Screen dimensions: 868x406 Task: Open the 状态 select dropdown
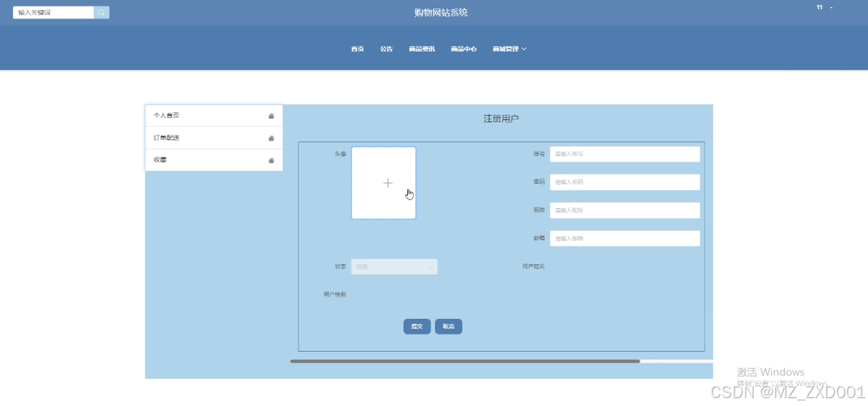click(x=394, y=267)
